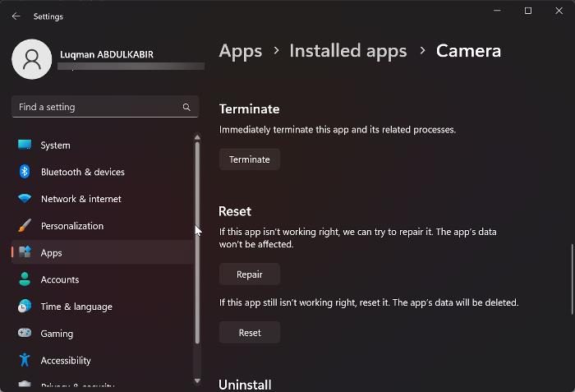Click the Time & language globe icon

point(25,307)
